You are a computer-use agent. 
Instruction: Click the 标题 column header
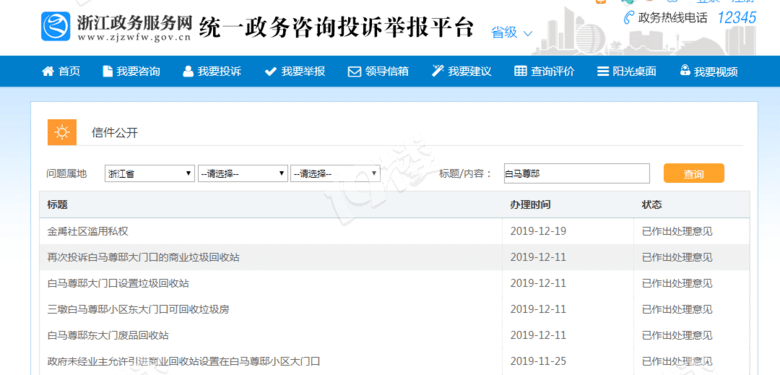(x=58, y=204)
